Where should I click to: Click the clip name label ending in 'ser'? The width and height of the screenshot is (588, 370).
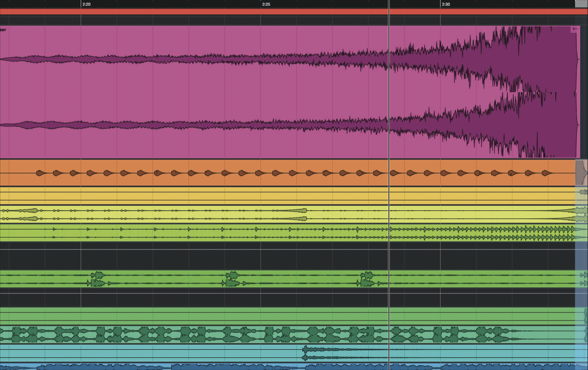pyautogui.click(x=3, y=28)
